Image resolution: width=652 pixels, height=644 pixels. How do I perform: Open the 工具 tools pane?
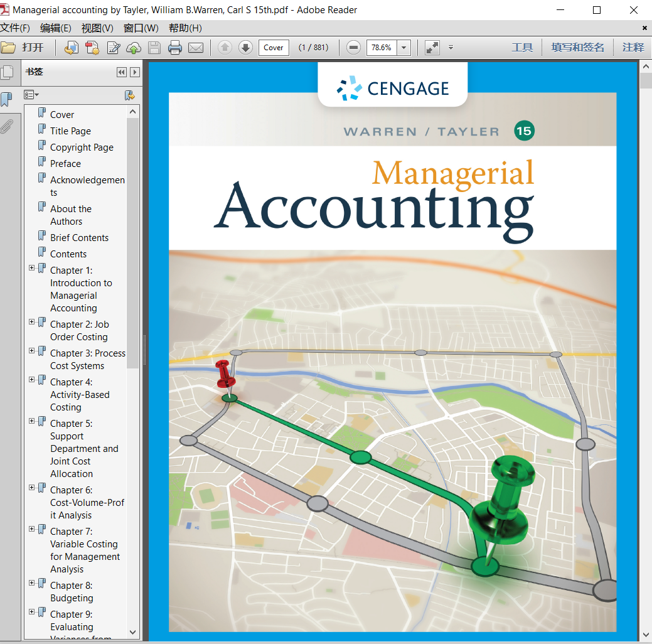tap(522, 48)
